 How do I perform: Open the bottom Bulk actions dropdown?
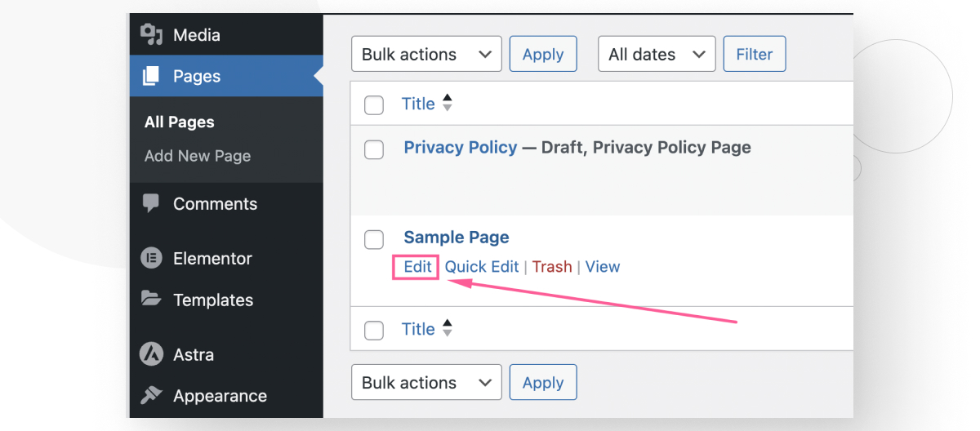(426, 382)
